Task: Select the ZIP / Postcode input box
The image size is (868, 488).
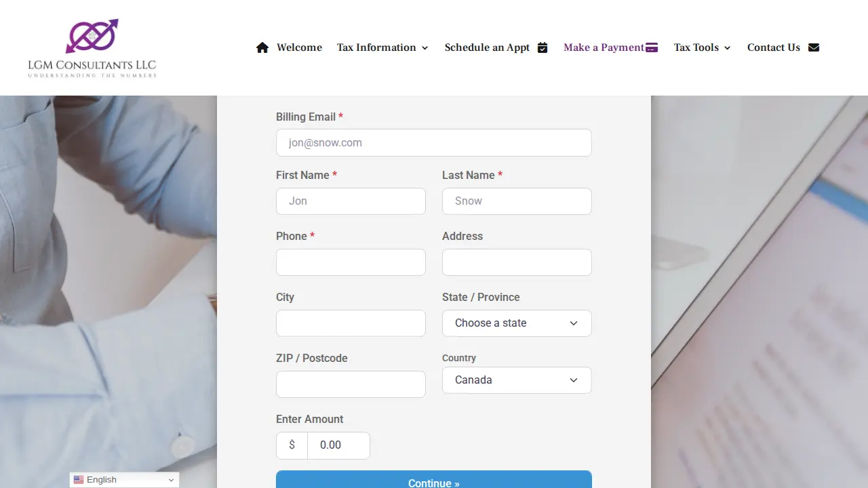Action: click(351, 384)
